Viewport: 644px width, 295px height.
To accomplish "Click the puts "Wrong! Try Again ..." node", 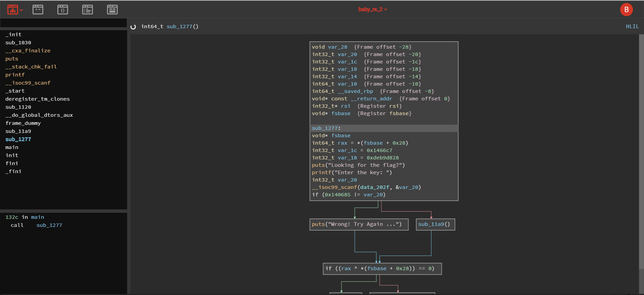I will pos(359,224).
